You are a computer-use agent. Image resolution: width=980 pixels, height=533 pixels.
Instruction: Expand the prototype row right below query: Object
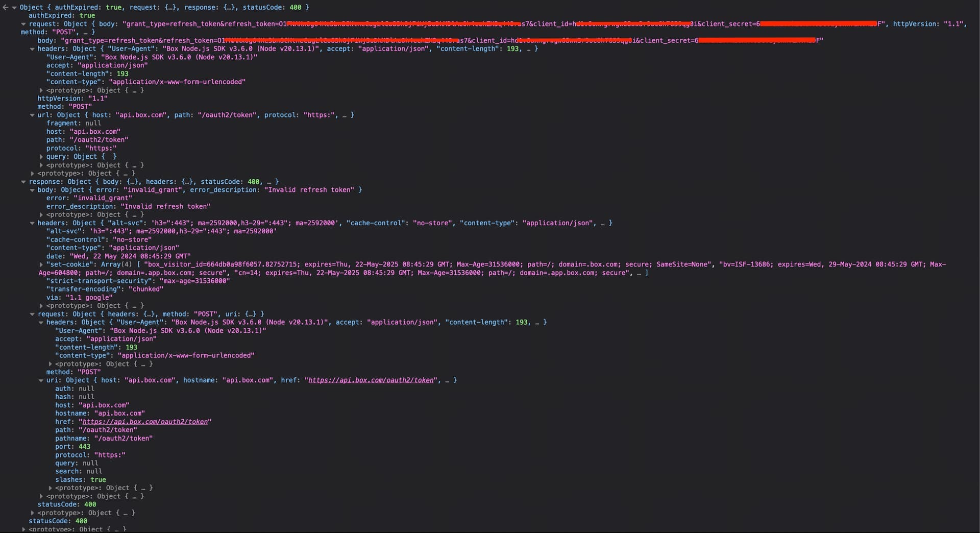[x=41, y=165]
